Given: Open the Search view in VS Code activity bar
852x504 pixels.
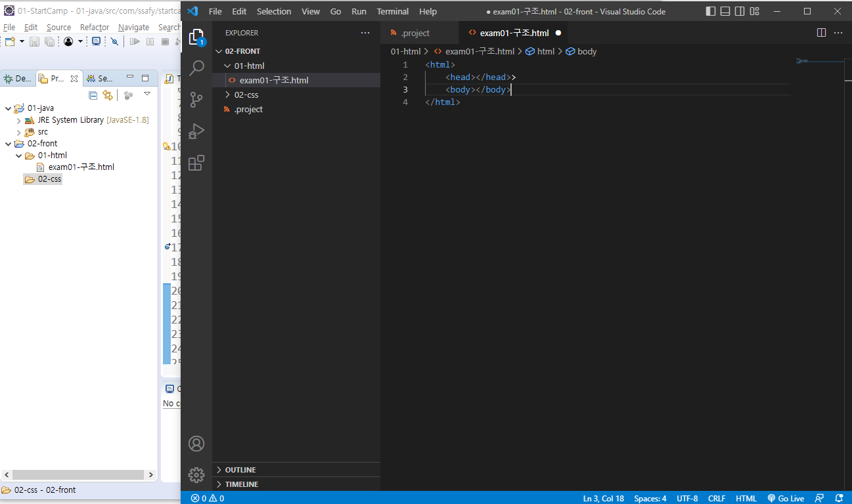Looking at the screenshot, I should tap(196, 68).
